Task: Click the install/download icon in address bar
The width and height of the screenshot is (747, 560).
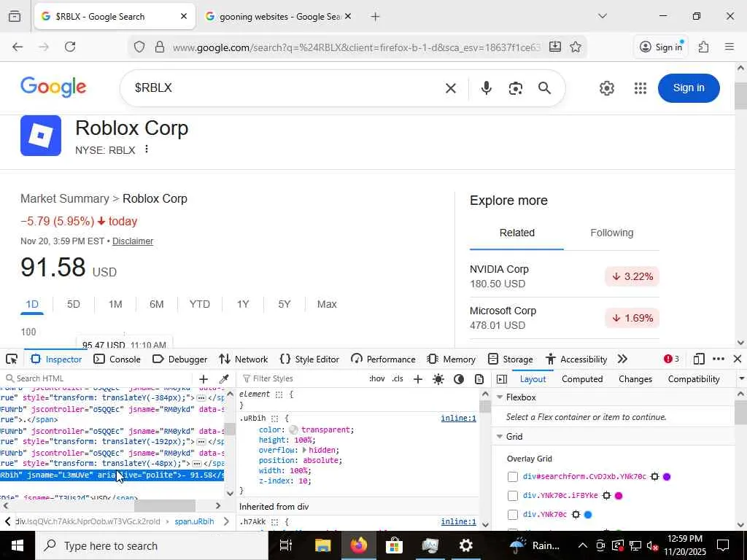Action: click(554, 47)
